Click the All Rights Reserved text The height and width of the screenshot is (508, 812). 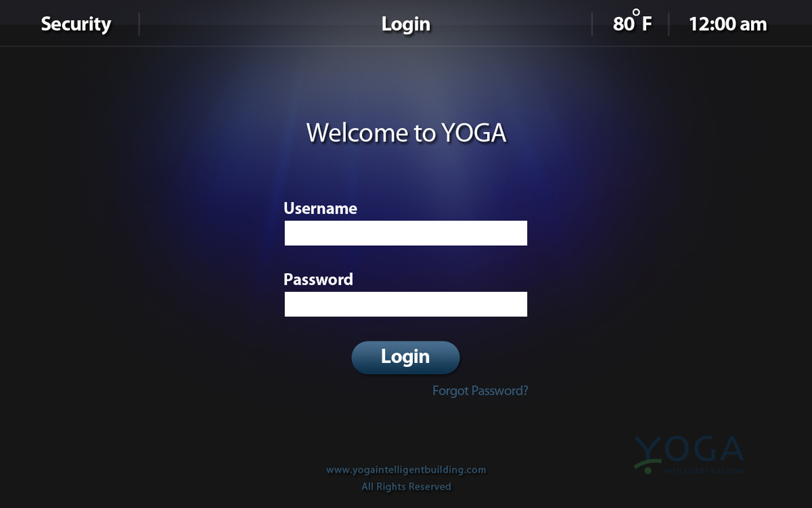[406, 486]
